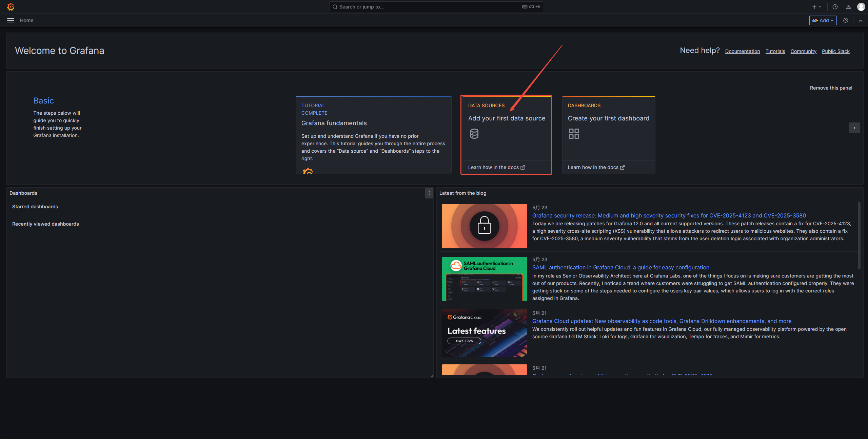Click the blog list scrollbar

tap(859, 235)
